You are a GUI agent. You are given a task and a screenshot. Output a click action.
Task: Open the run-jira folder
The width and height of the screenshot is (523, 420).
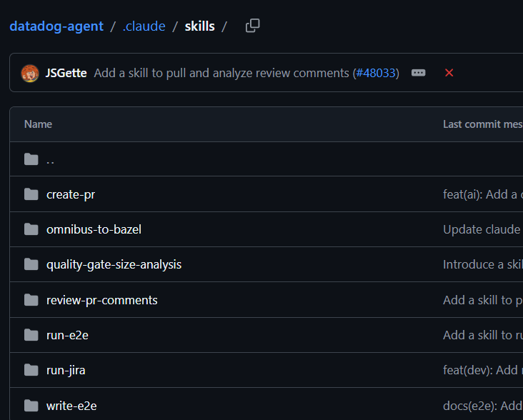[66, 370]
